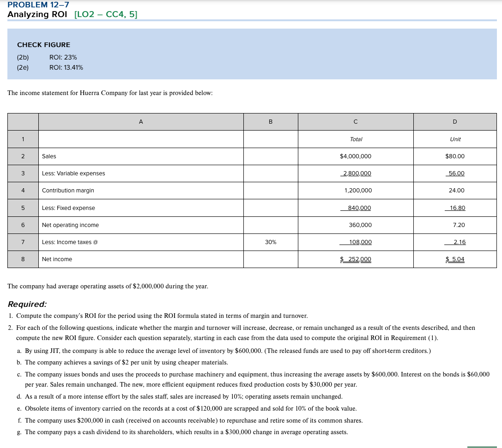This screenshot has height=448, width=502.
Task: Click the ROI: 23% check figure
Action: point(63,57)
